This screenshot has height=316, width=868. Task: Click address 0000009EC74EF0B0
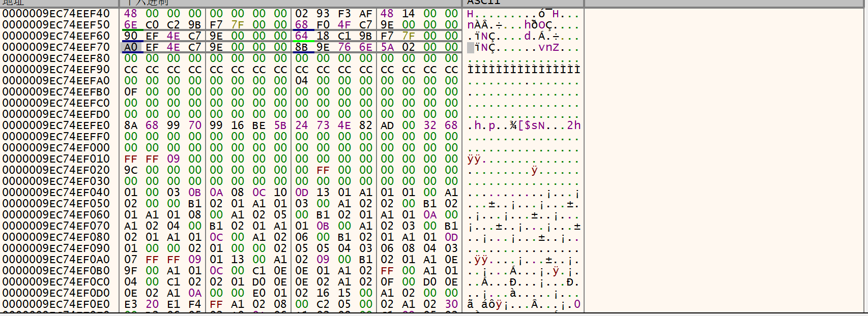(56, 271)
